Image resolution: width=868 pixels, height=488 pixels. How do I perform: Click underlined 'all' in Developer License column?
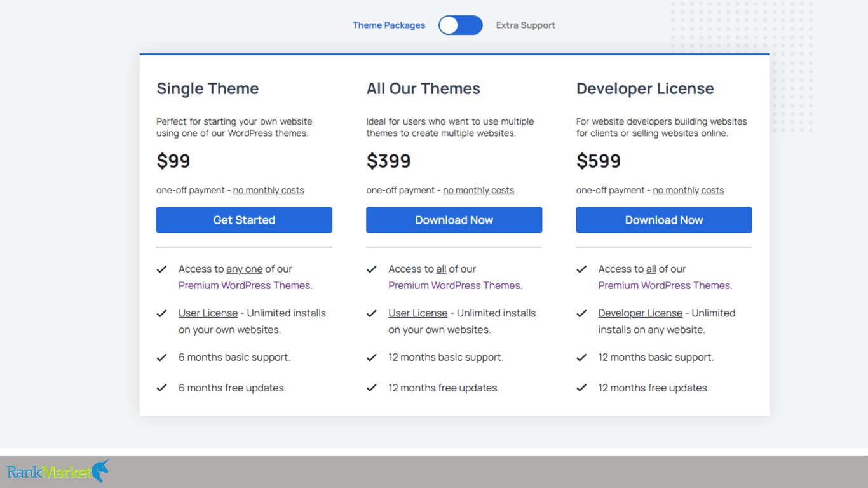tap(651, 269)
